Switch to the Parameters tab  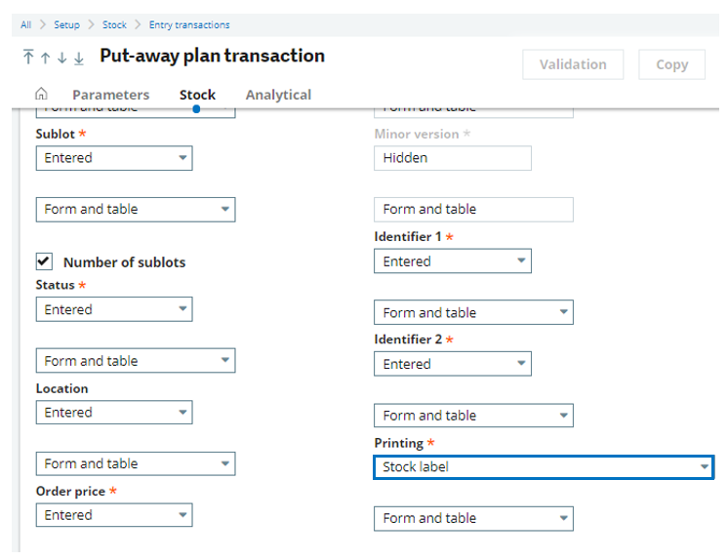click(x=111, y=95)
